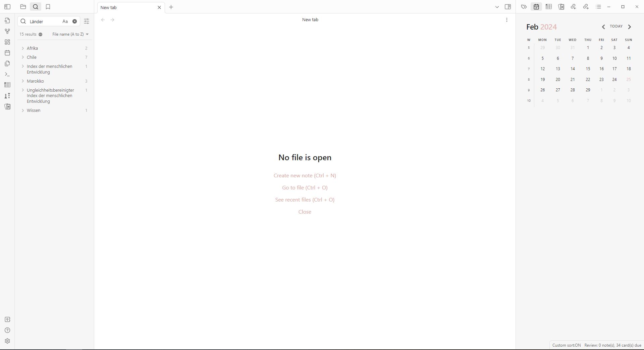Click the results options dot icon

point(41,34)
